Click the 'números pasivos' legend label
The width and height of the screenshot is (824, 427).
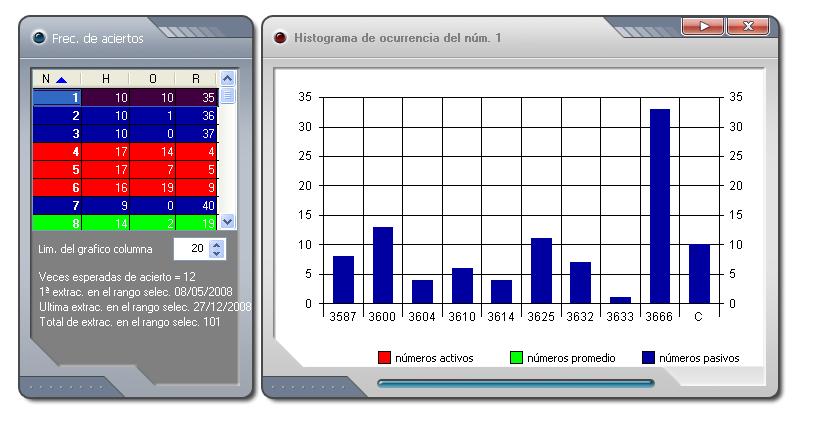pos(699,358)
